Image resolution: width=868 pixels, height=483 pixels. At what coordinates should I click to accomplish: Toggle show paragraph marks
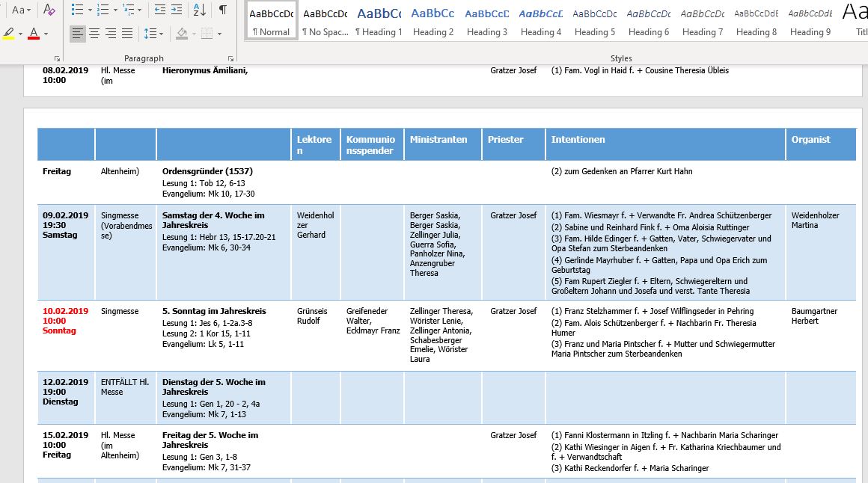[x=222, y=10]
